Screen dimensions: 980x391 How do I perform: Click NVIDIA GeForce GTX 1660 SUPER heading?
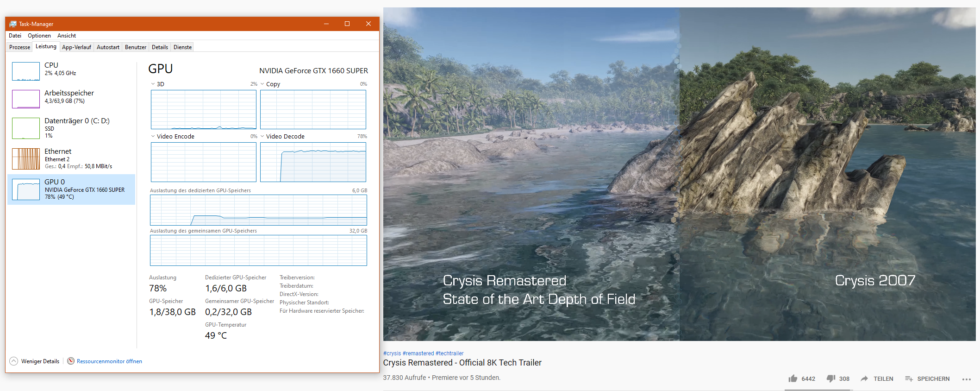coord(313,71)
